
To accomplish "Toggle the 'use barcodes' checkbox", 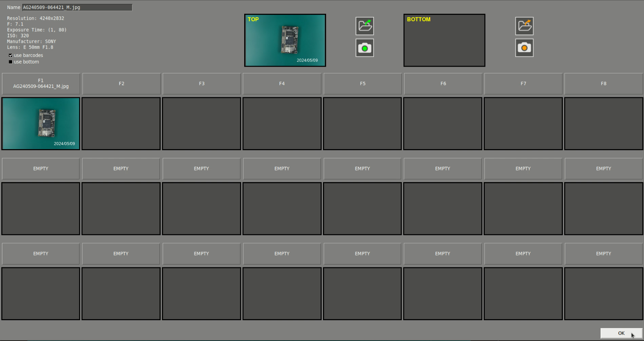I will pos(11,55).
